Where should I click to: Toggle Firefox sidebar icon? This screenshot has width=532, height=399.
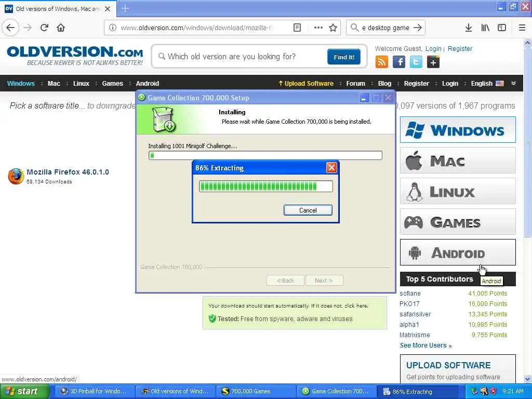[x=502, y=28]
